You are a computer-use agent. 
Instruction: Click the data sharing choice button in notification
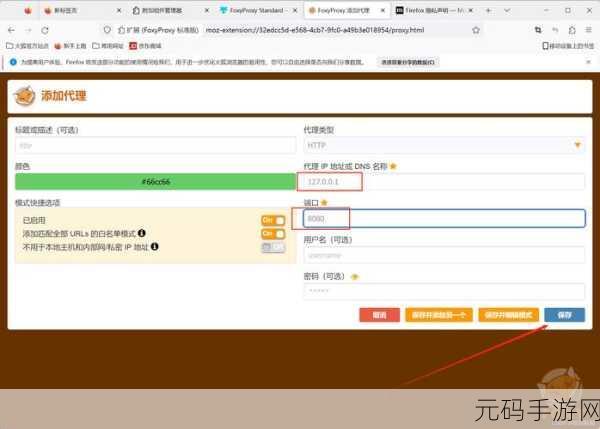click(x=408, y=62)
